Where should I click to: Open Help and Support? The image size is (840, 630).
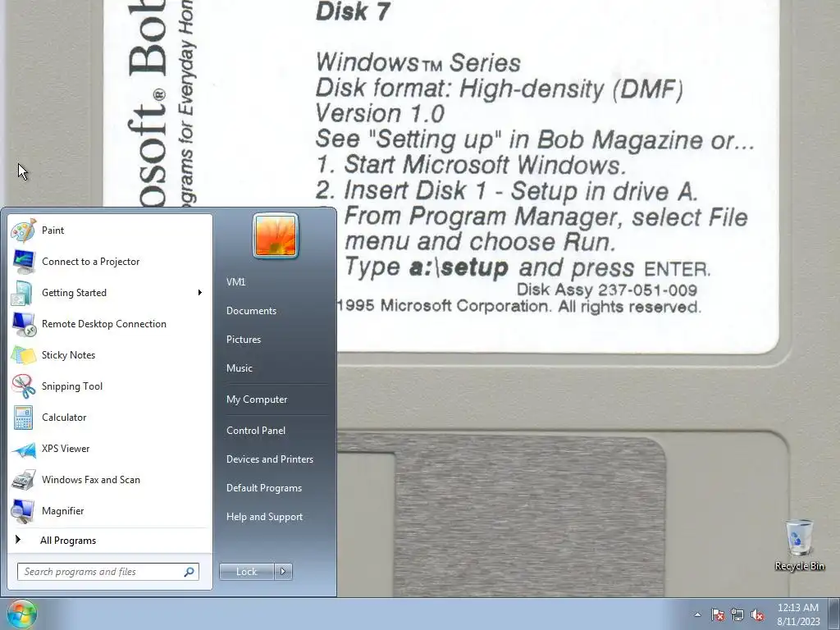265,517
